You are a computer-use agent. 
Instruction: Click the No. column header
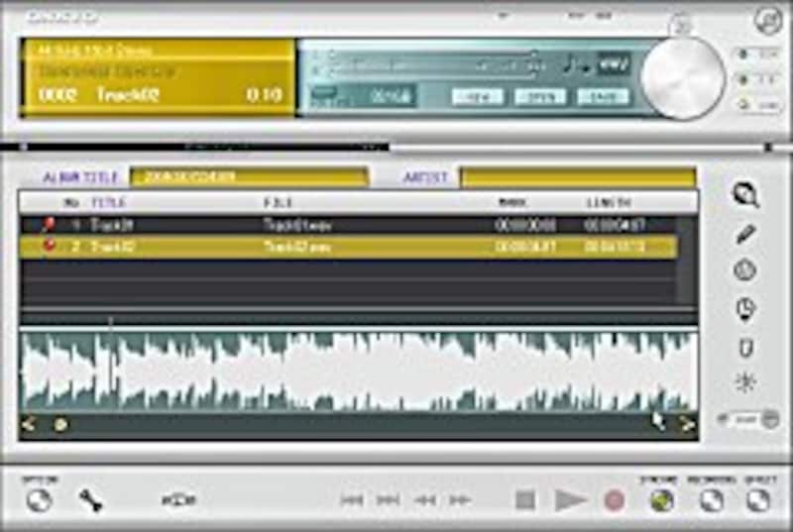[x=71, y=202]
